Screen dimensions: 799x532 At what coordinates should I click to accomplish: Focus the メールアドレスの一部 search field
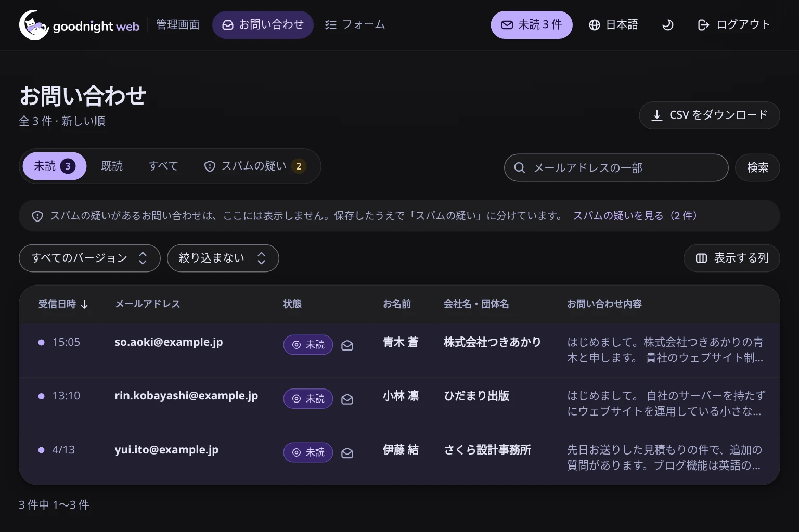click(616, 167)
